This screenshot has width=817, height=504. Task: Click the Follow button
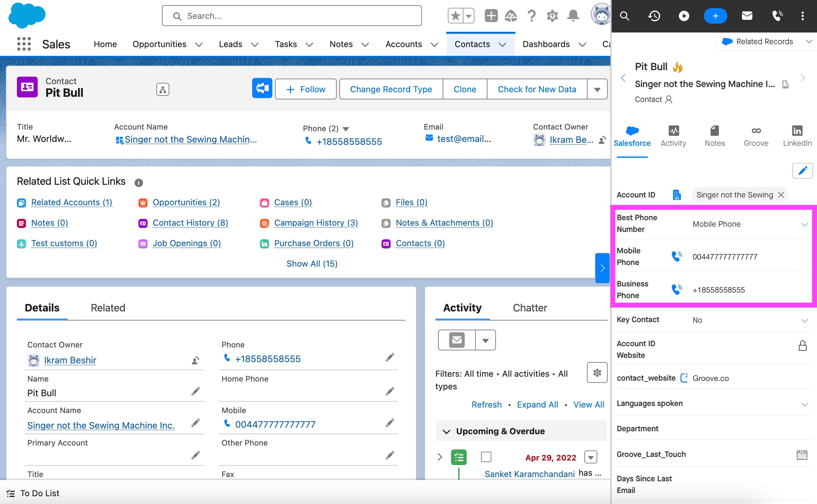pos(305,89)
